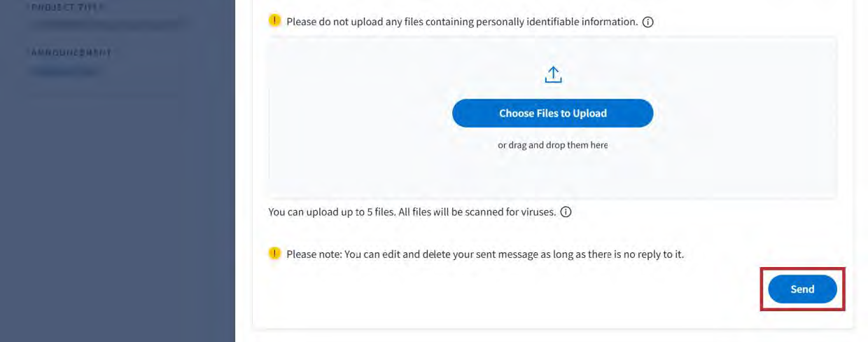Click info icon beside personally identifiable information notice
The width and height of the screenshot is (868, 342).
point(647,22)
